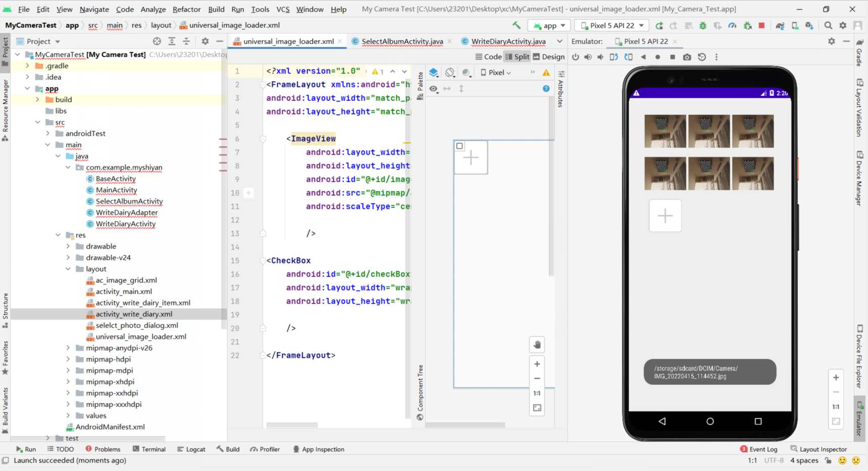
Task: Open the Profiler speedometer icon in toolbar
Action: coord(732,25)
